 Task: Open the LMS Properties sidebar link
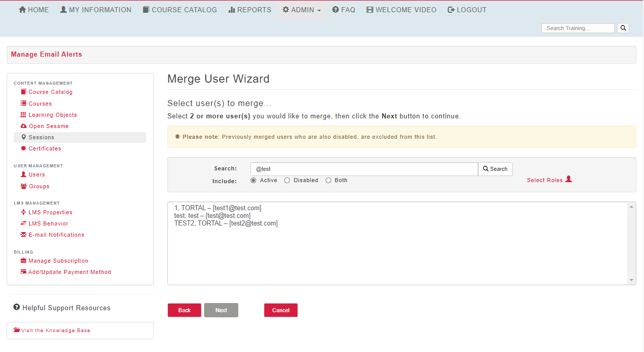pos(51,212)
